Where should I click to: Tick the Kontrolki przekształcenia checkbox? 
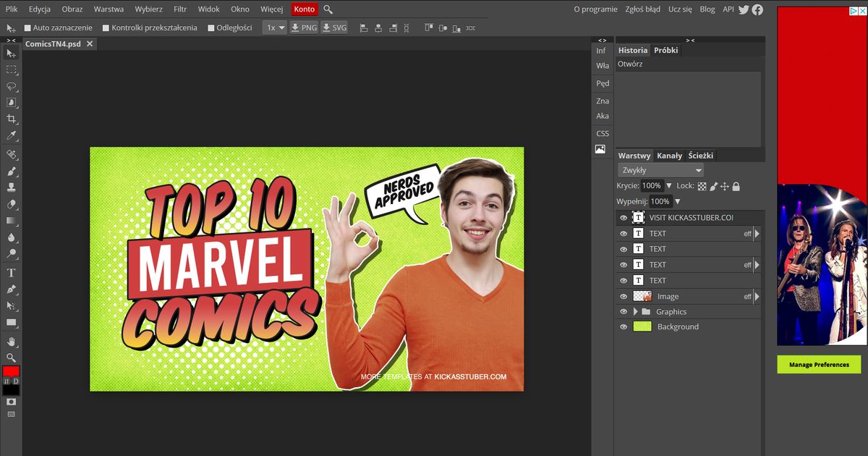pyautogui.click(x=106, y=28)
